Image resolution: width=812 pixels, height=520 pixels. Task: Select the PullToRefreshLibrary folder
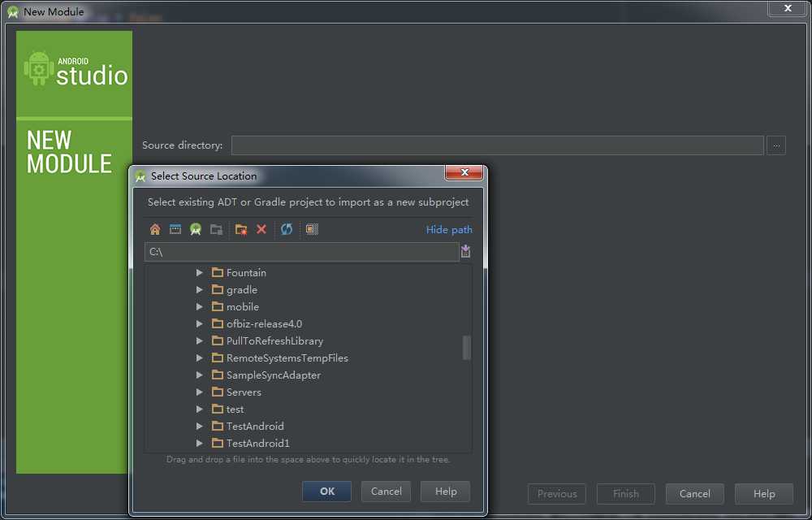pos(268,340)
